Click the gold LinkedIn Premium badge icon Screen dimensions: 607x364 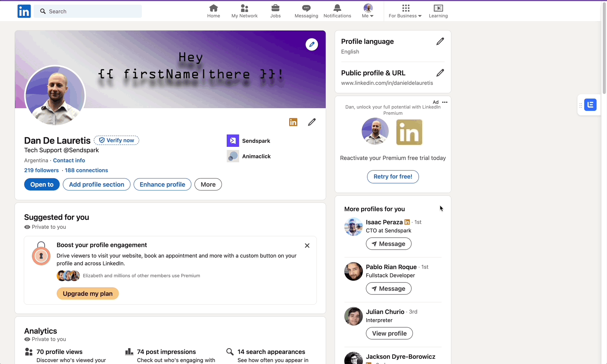pos(293,122)
